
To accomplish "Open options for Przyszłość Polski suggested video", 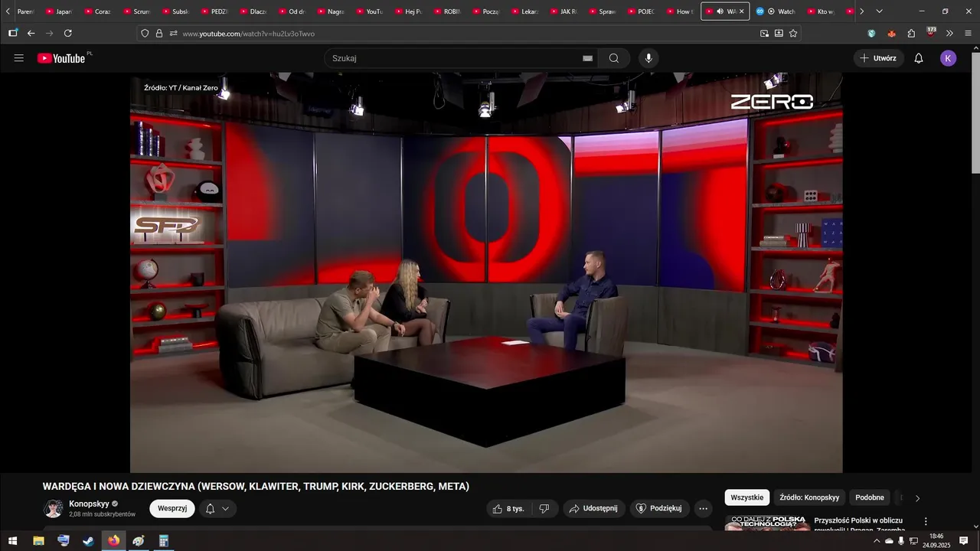I will tap(925, 521).
